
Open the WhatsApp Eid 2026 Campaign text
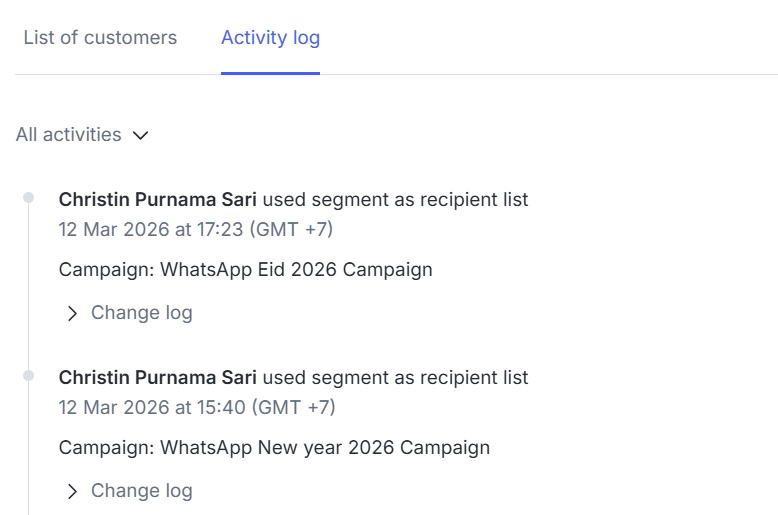(296, 269)
